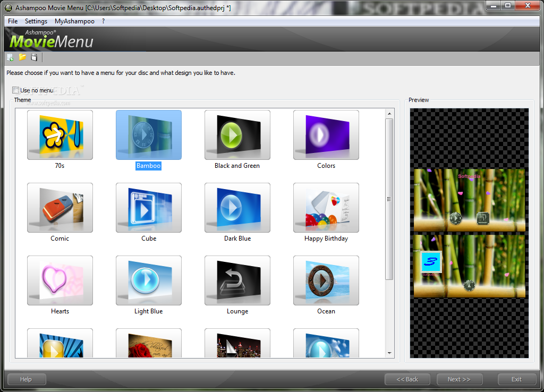544x392 pixels.
Task: Pick the Colors theme icon
Action: point(326,135)
